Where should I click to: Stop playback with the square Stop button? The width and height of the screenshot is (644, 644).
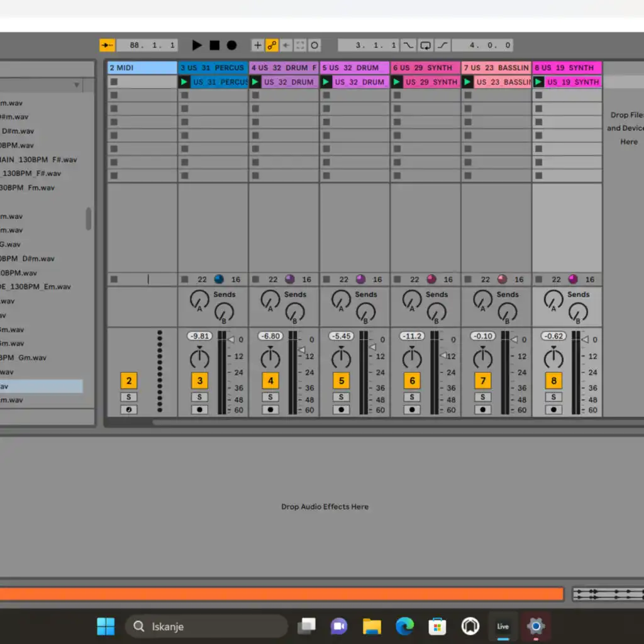click(x=214, y=45)
